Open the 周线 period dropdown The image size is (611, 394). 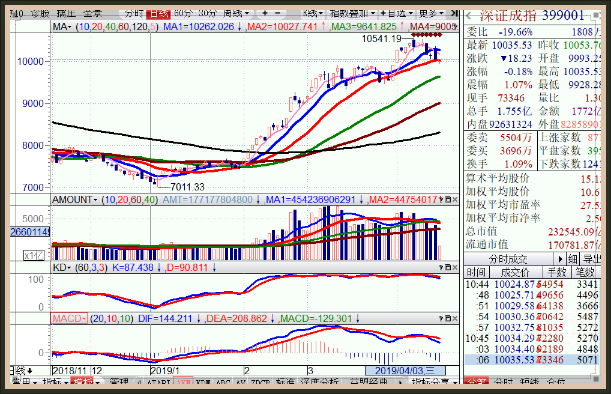[236, 14]
